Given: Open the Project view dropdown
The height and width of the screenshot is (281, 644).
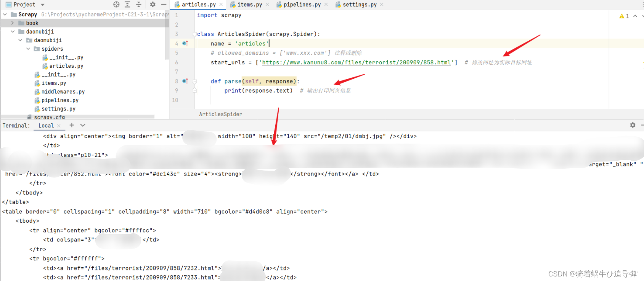Looking at the screenshot, I should (x=42, y=5).
